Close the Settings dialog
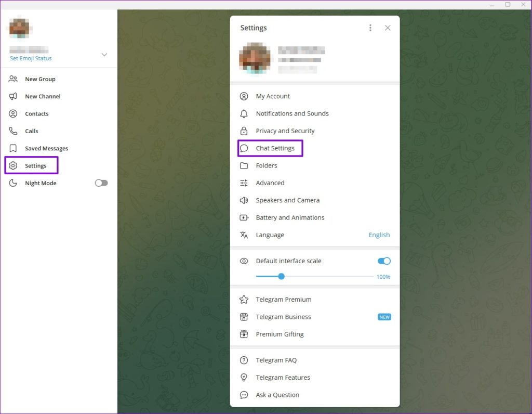This screenshot has height=414, width=532. pyautogui.click(x=388, y=28)
